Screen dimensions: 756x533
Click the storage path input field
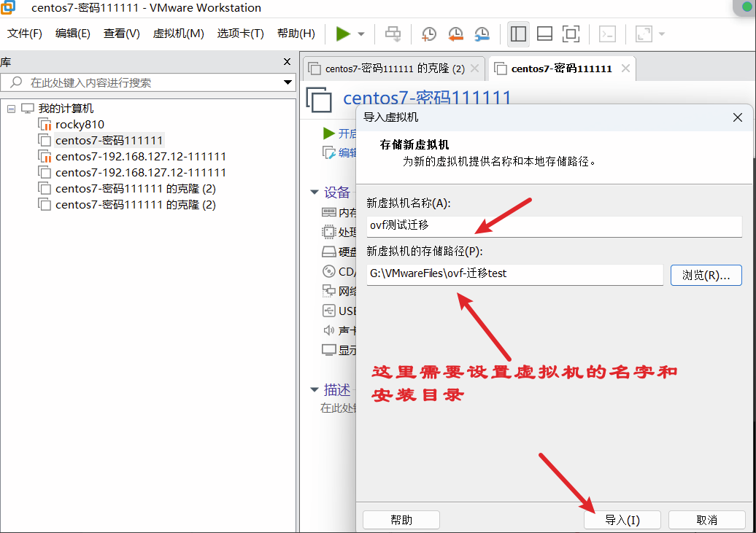click(514, 274)
